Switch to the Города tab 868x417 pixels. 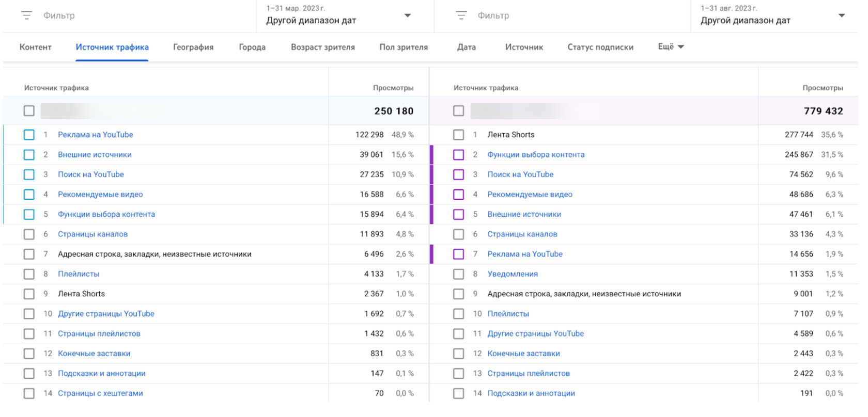pos(252,47)
